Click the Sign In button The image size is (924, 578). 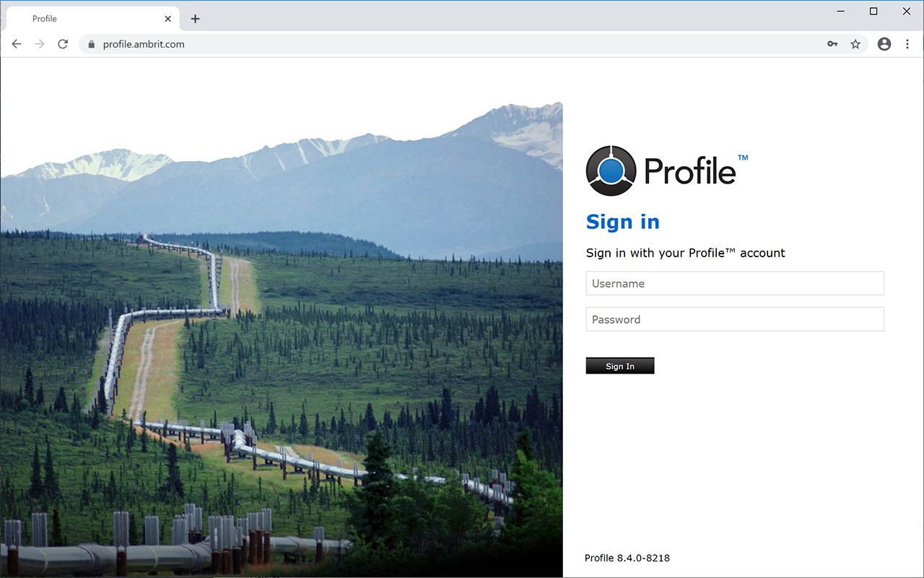(x=620, y=366)
